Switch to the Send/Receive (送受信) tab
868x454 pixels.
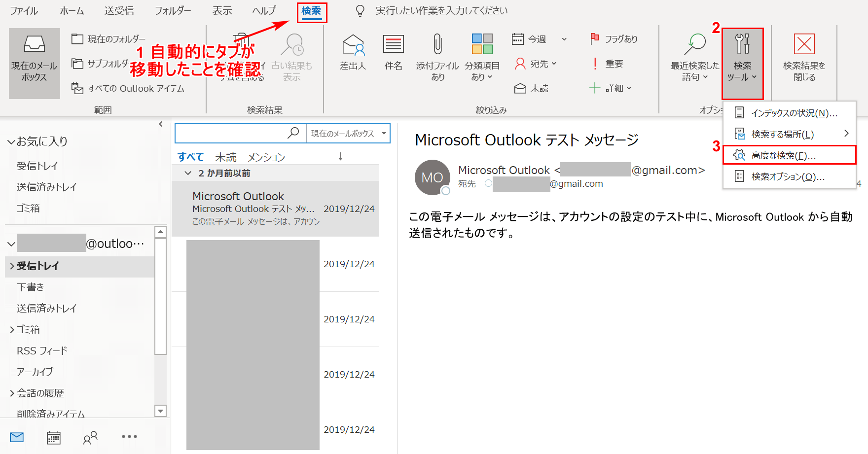point(119,10)
